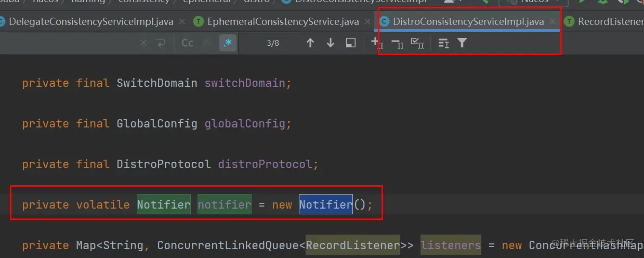The image size is (644, 258).
Task: Click the new line icon in search field
Action: (161, 43)
